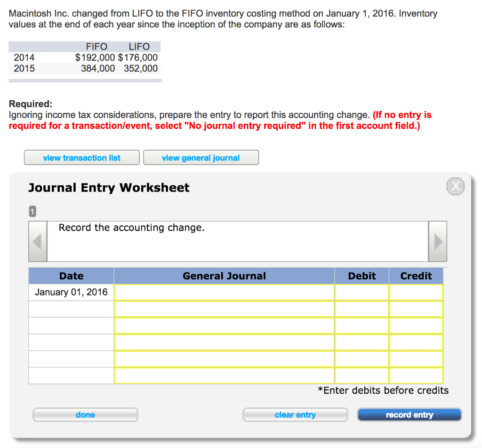The width and height of the screenshot is (482, 448).
Task: Click the fifth row Credit field
Action: coord(416,359)
